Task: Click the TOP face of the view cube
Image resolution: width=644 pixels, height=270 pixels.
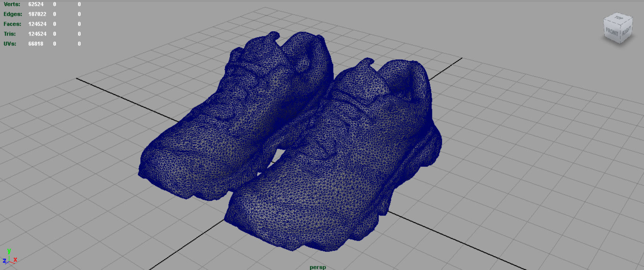Action: point(619,18)
